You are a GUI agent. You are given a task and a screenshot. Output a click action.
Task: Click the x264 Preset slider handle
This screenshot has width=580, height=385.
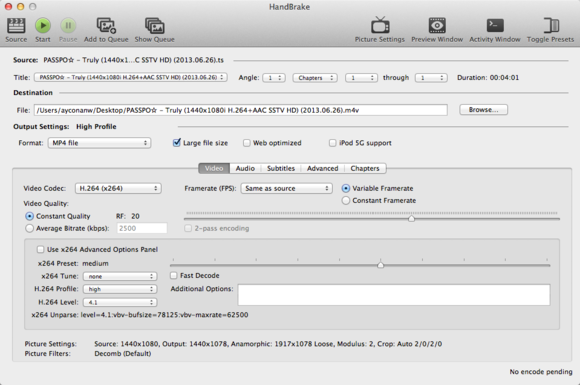click(x=380, y=265)
